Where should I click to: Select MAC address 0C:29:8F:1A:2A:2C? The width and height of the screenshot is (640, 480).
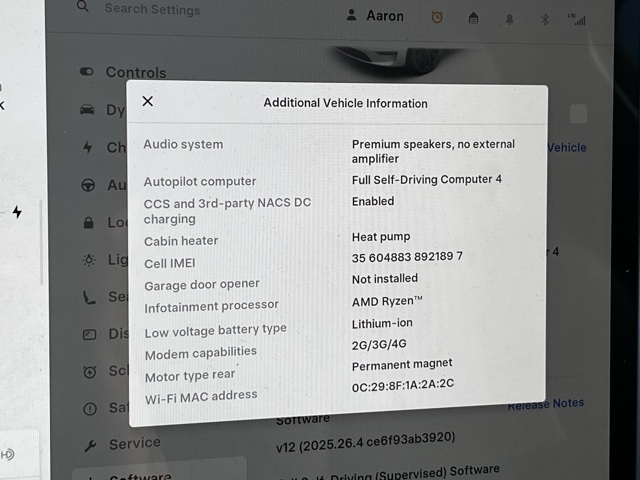[x=402, y=385]
